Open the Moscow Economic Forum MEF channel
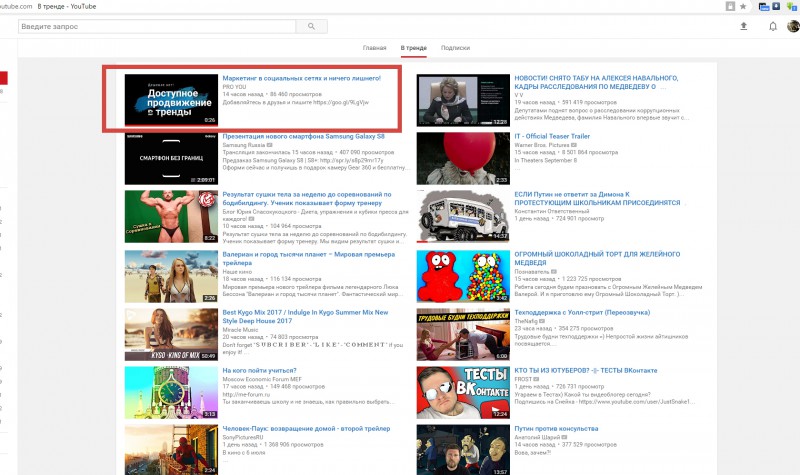800x475 pixels. pyautogui.click(x=262, y=379)
